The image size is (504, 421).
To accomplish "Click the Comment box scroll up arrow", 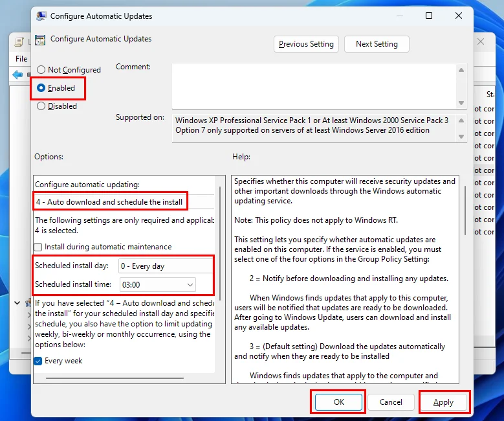I will [x=461, y=70].
